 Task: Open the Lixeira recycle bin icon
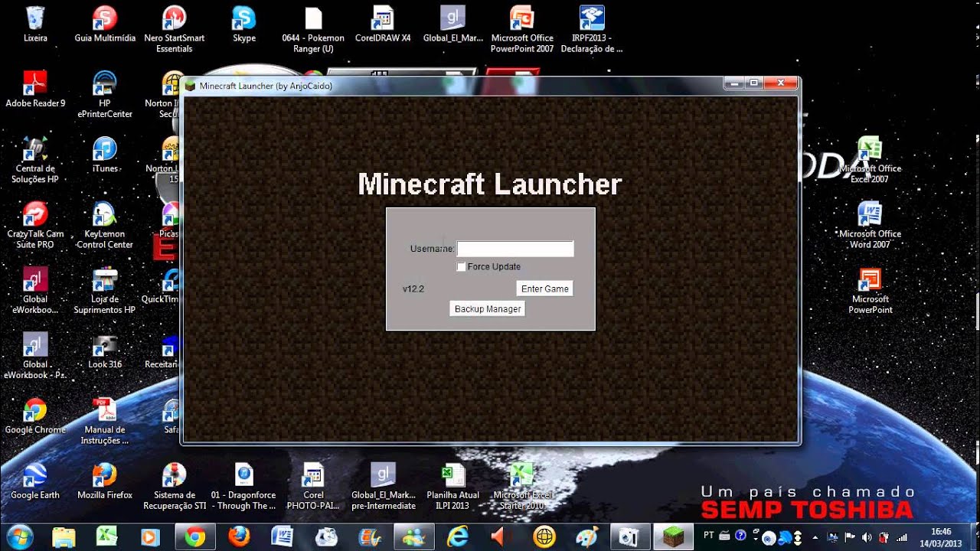pyautogui.click(x=35, y=24)
